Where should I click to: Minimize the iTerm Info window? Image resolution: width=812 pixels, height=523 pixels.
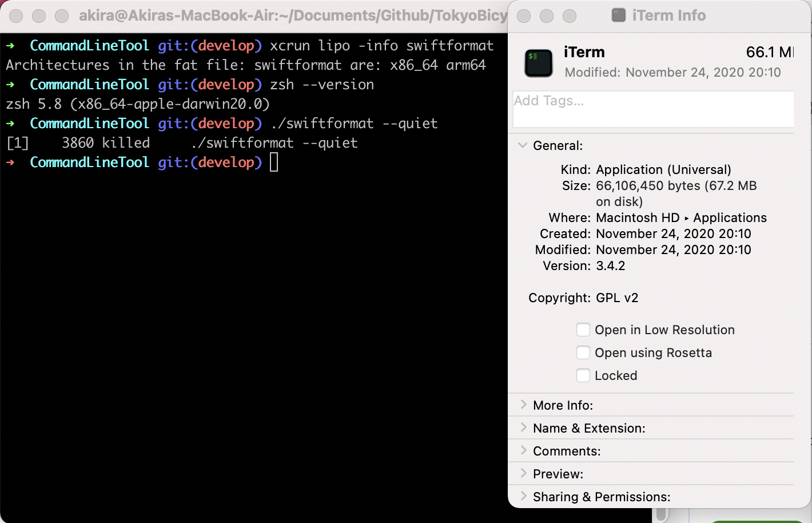[x=547, y=16]
